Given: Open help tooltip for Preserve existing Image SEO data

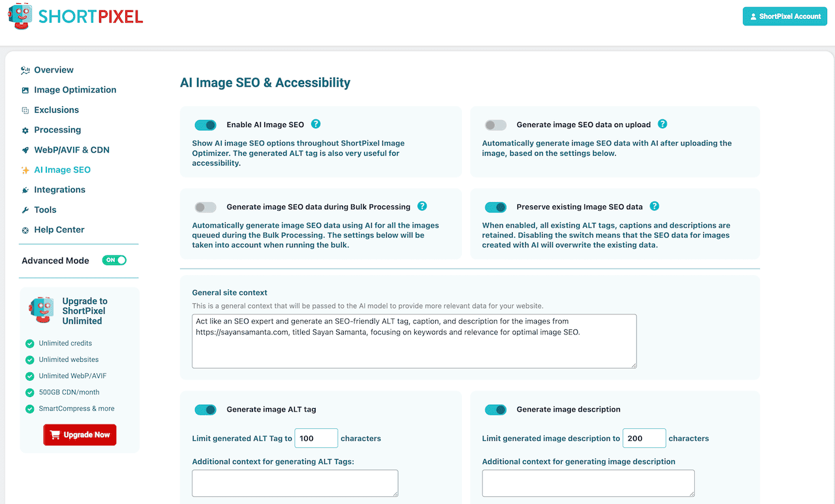Looking at the screenshot, I should click(654, 206).
